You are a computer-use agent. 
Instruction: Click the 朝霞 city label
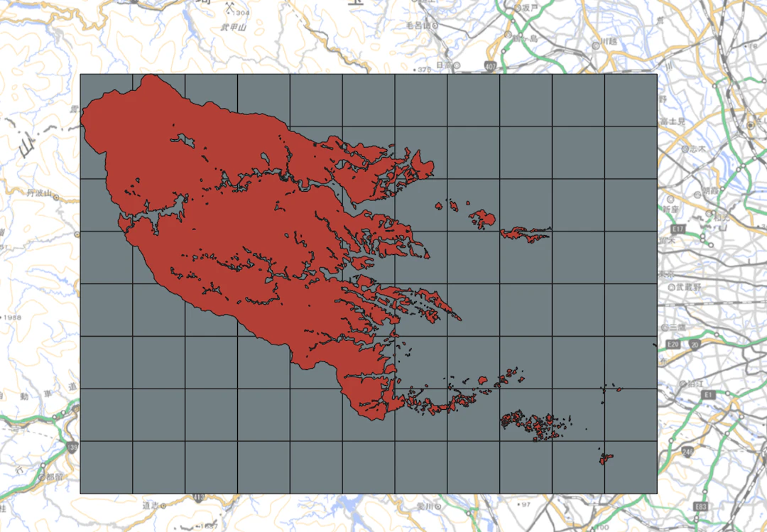coord(711,190)
